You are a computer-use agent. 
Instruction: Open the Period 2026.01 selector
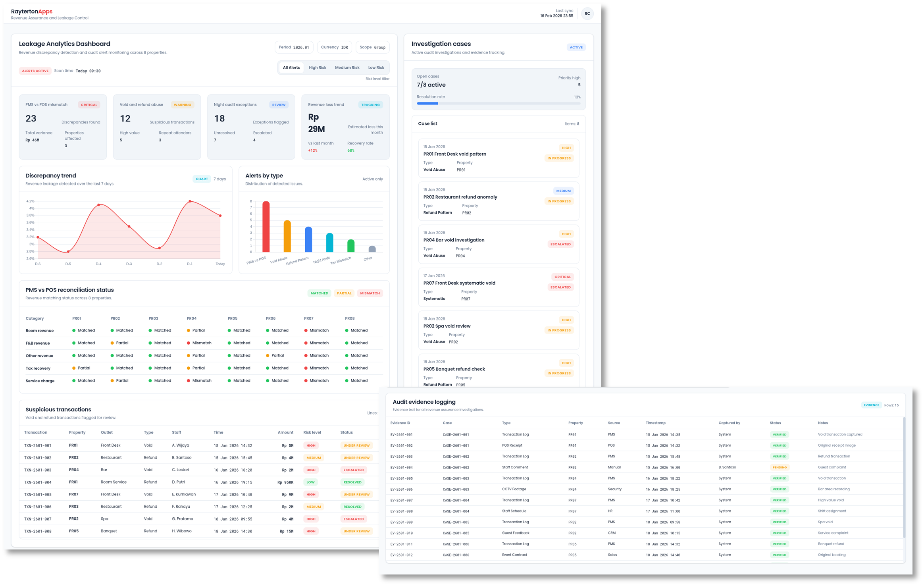pos(294,47)
